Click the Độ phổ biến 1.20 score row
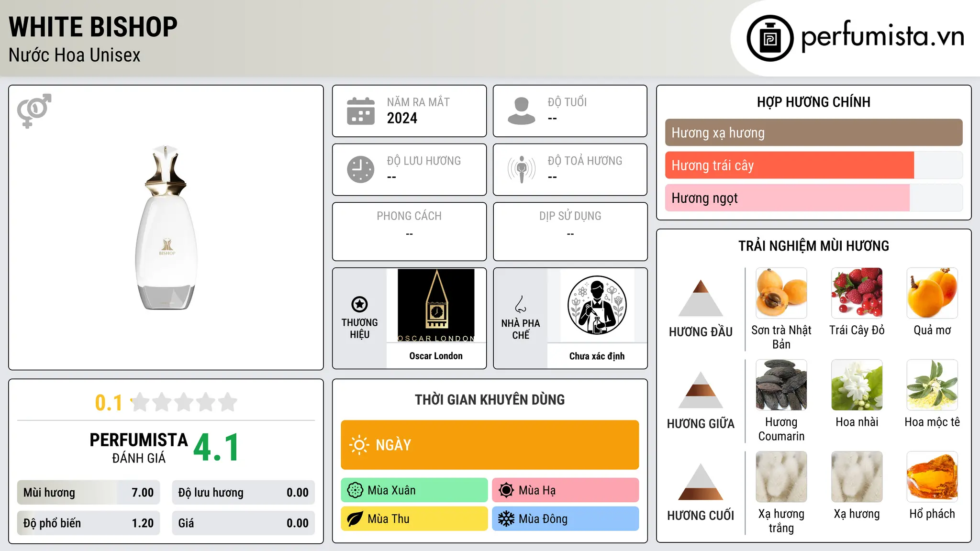The width and height of the screenshot is (980, 551). click(x=89, y=523)
